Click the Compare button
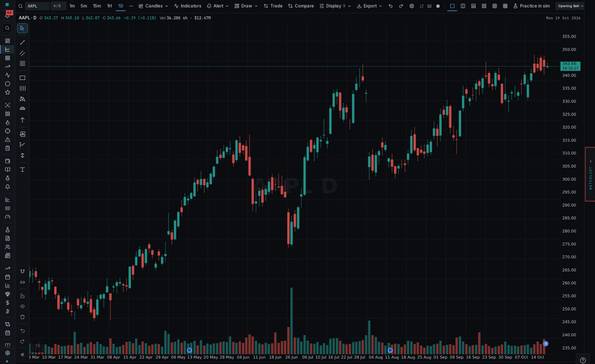The image size is (595, 364). click(x=301, y=6)
